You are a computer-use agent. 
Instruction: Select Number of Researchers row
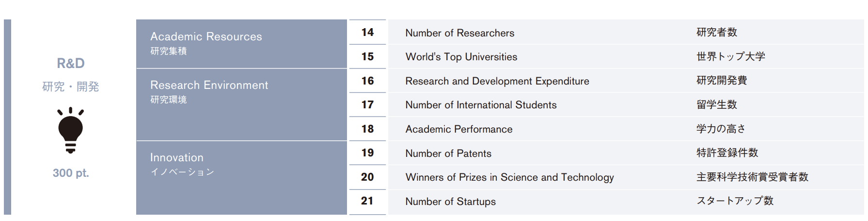click(x=626, y=32)
